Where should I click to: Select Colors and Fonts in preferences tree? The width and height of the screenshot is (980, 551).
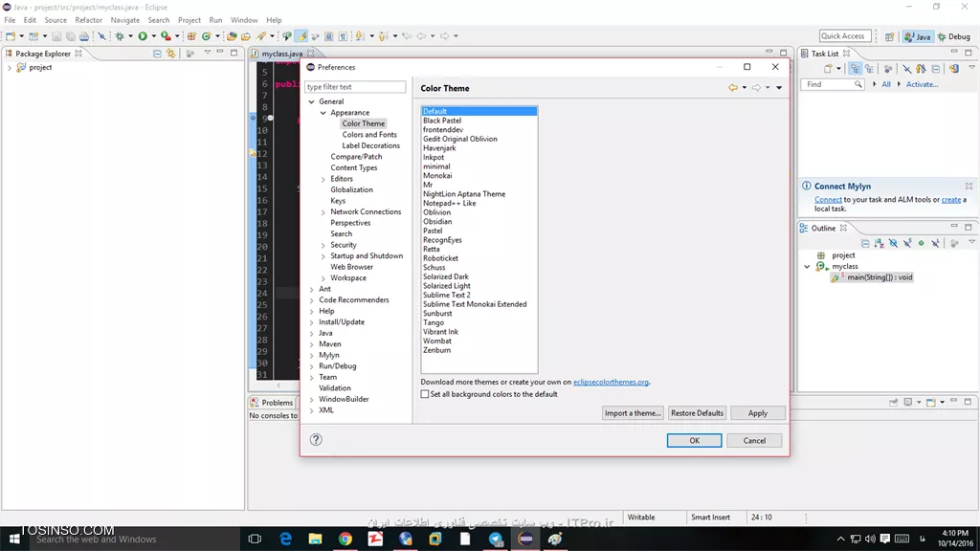pyautogui.click(x=368, y=135)
